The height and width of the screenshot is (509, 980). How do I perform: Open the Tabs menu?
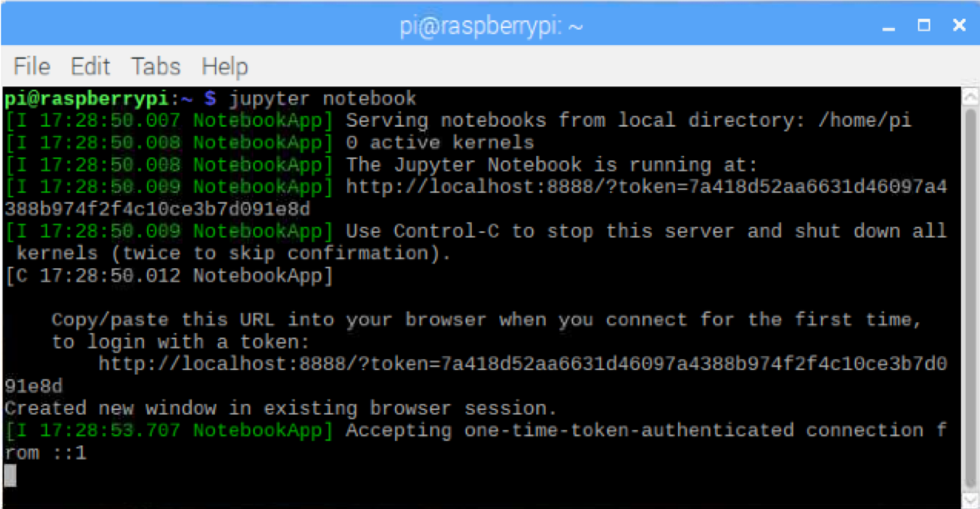156,66
